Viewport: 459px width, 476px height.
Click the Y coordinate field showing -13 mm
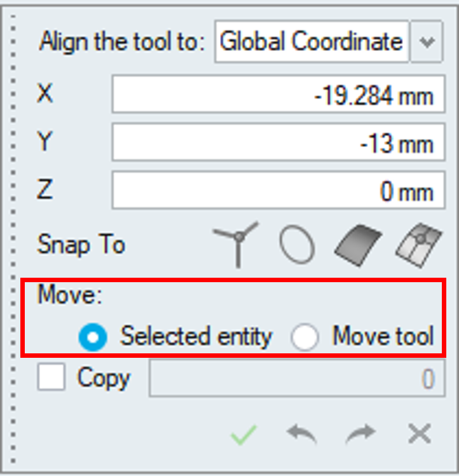tap(278, 144)
